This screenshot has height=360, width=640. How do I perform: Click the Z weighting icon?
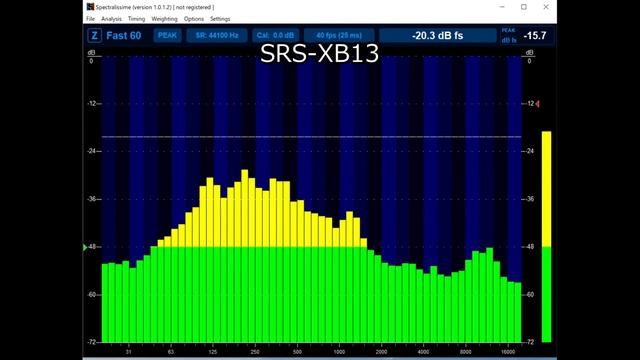click(x=95, y=36)
